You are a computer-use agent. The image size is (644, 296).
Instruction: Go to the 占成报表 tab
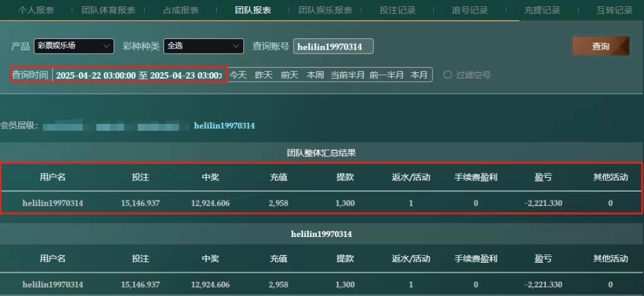pyautogui.click(x=180, y=10)
